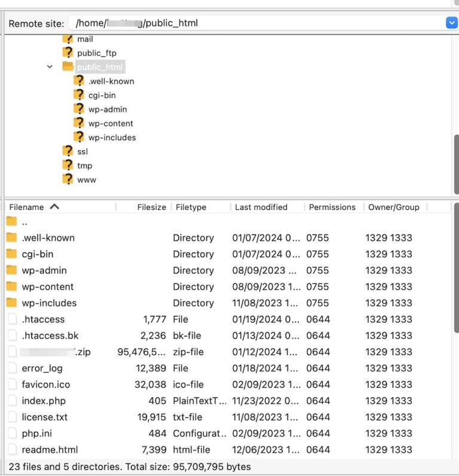Collapse the public_html tree node
This screenshot has height=476, width=459.
click(x=50, y=67)
